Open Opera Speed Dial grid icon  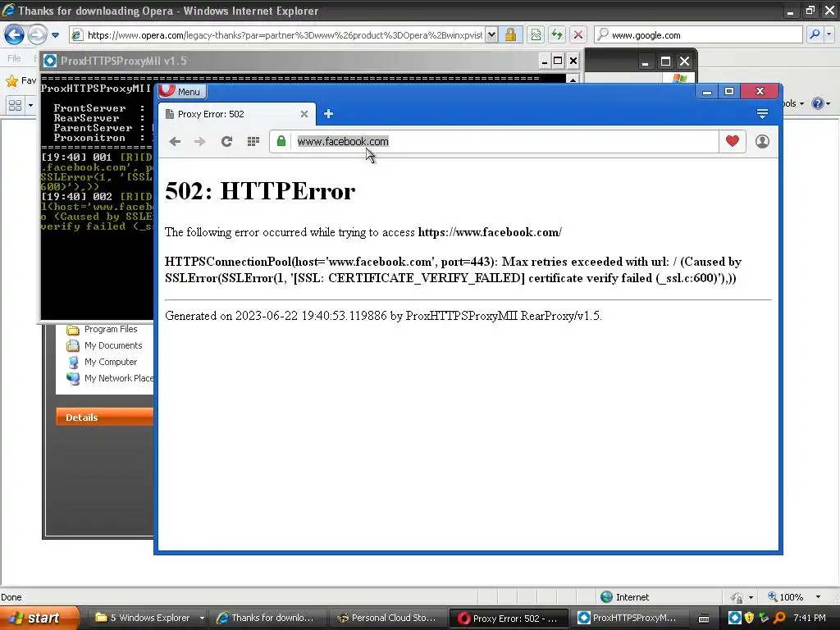click(253, 141)
